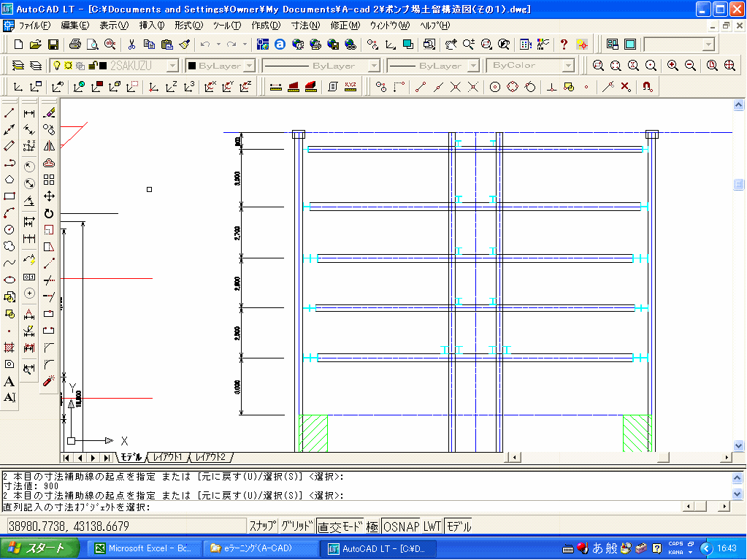Viewport: 747px width, 560px height.
Task: Open Help with the red question mark icon
Action: (x=564, y=45)
